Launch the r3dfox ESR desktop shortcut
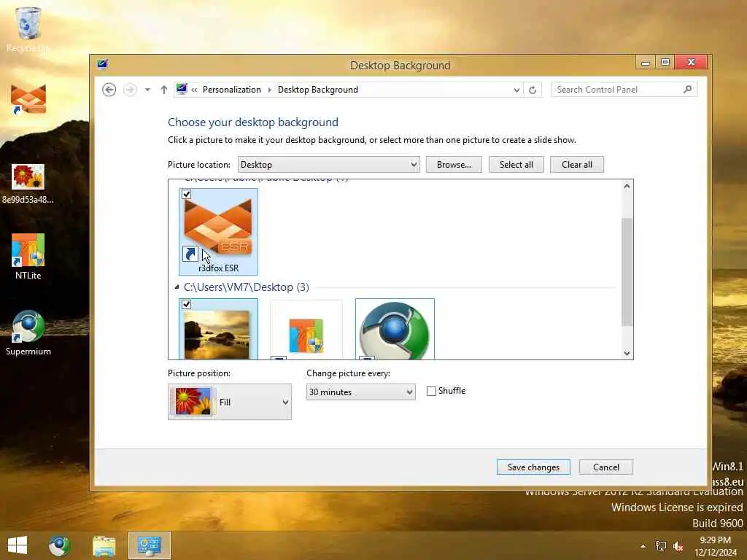Image resolution: width=747 pixels, height=560 pixels. 28,99
